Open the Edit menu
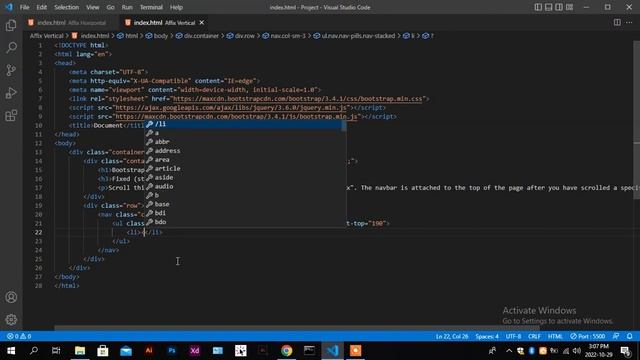This screenshot has width=640, height=360. pyautogui.click(x=42, y=7)
